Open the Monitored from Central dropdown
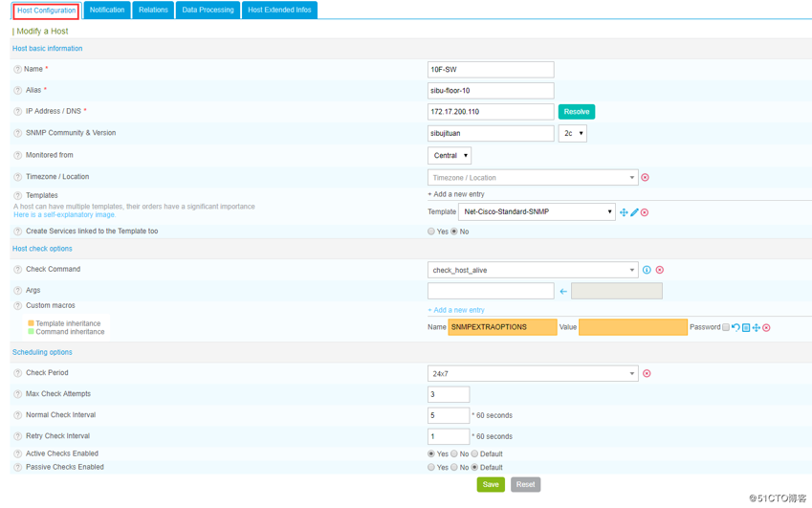The width and height of the screenshot is (812, 508). pyautogui.click(x=450, y=155)
